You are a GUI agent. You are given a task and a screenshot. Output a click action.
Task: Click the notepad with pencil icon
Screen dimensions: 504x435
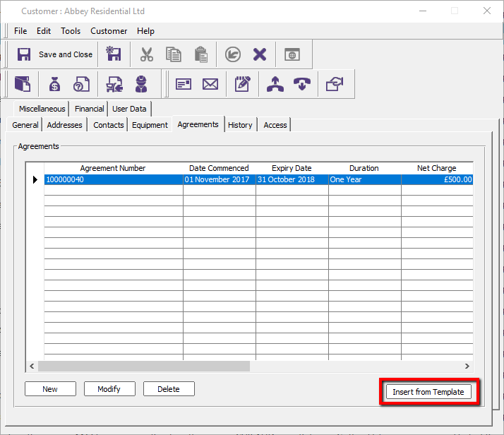(x=242, y=84)
